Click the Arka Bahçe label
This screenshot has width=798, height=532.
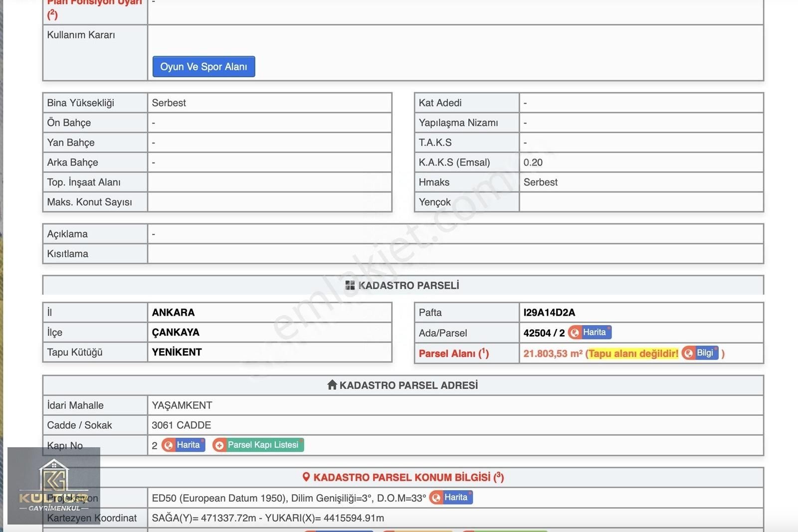click(72, 163)
